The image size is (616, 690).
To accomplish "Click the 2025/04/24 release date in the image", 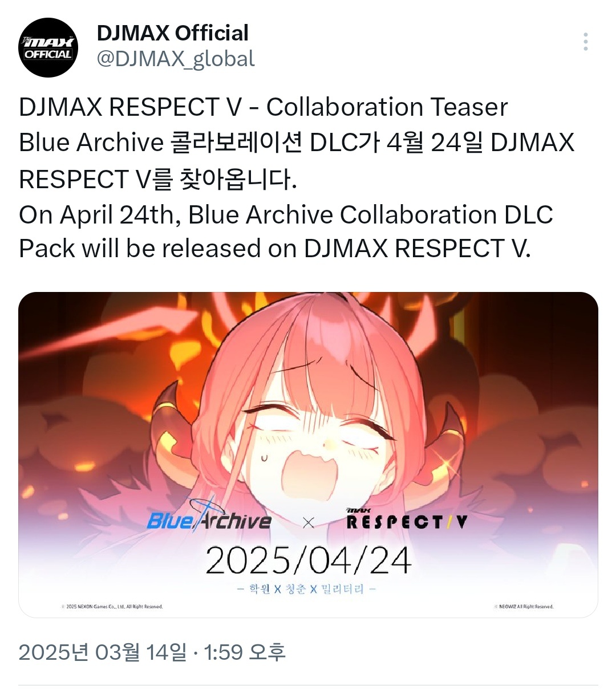I will pos(309,560).
